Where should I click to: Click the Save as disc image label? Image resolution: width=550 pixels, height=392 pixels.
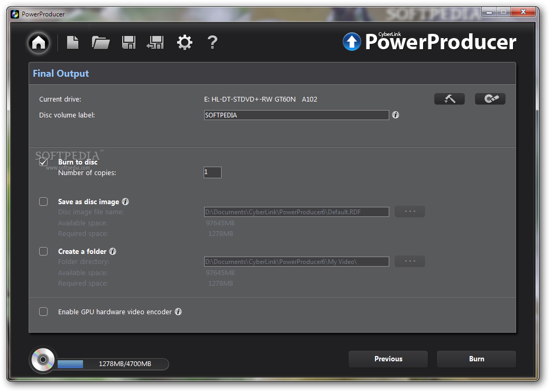[88, 202]
